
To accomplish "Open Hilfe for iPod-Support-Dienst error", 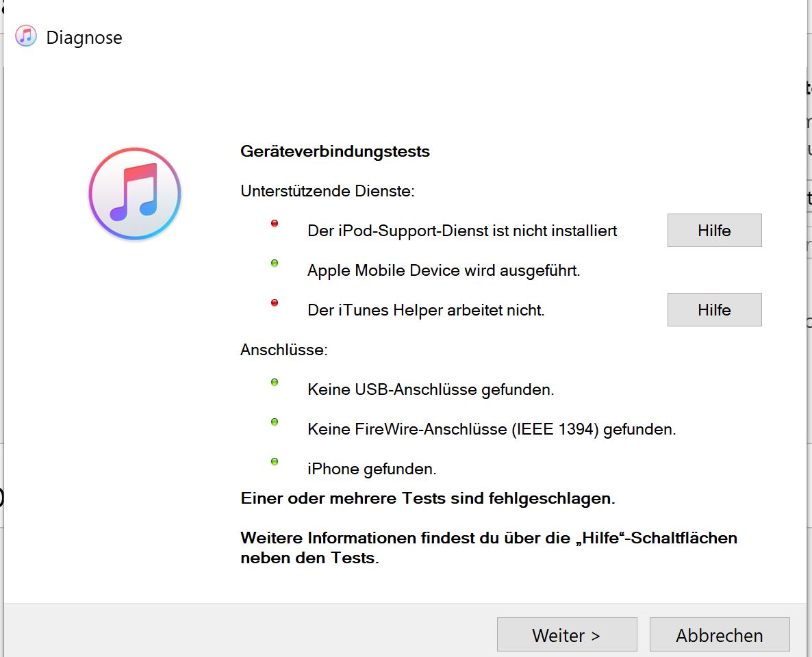I will (714, 231).
